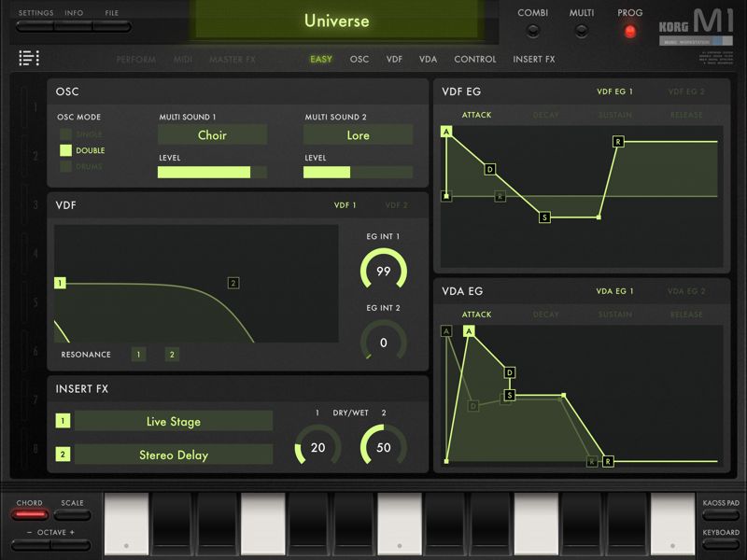The height and width of the screenshot is (560, 747).
Task: Select filter cutoff handle 1 in VDF graph
Action: point(60,284)
